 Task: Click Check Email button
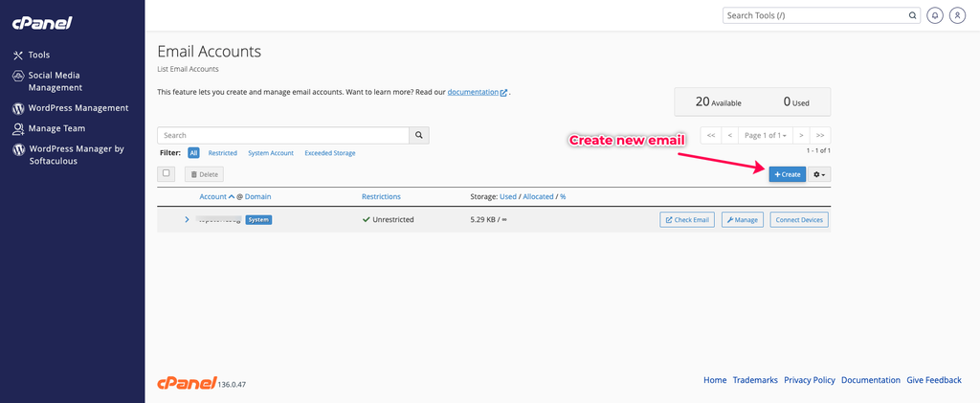pos(687,220)
